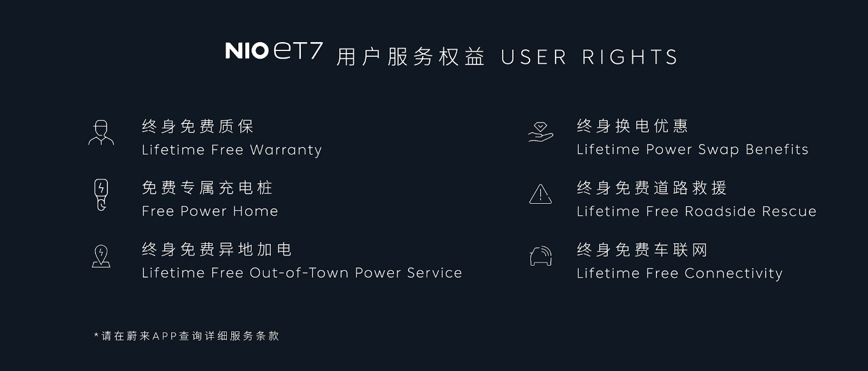Select the 终身免费道路救援 heading
Image resolution: width=868 pixels, height=371 pixels.
point(652,188)
